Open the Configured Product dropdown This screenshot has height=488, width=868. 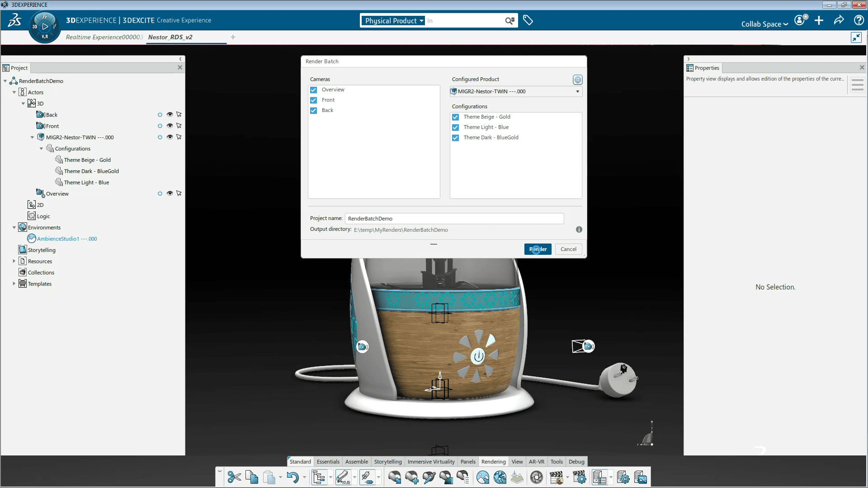[576, 90]
